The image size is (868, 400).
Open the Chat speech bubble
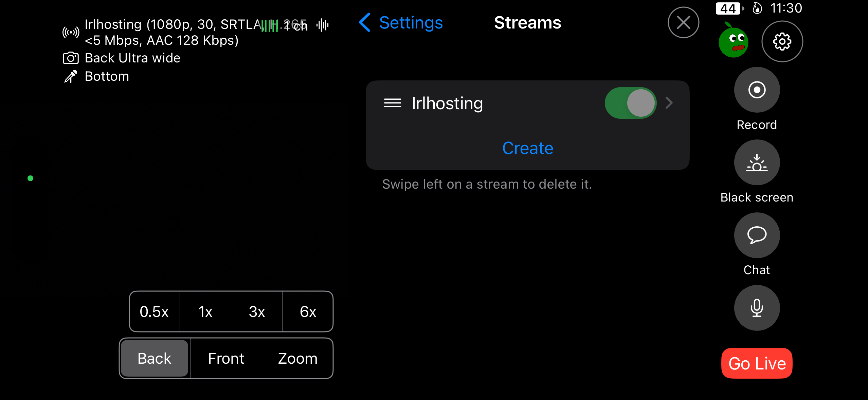(757, 235)
